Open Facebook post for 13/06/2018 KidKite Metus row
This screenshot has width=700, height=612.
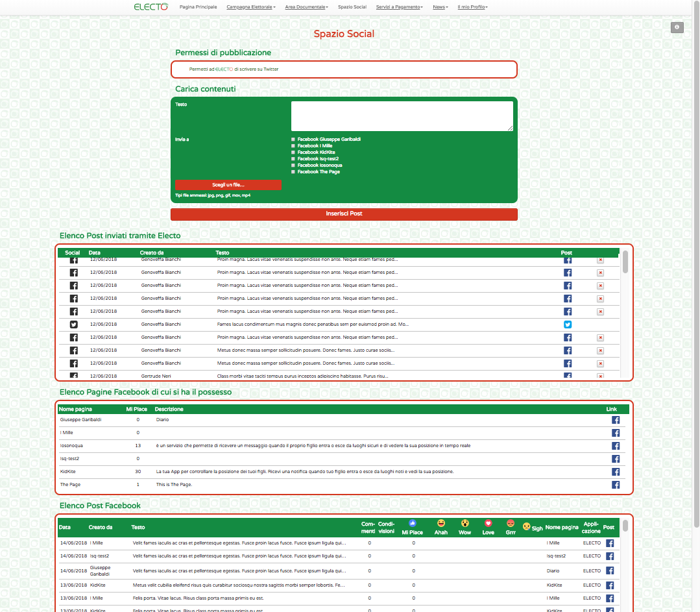[x=610, y=585]
